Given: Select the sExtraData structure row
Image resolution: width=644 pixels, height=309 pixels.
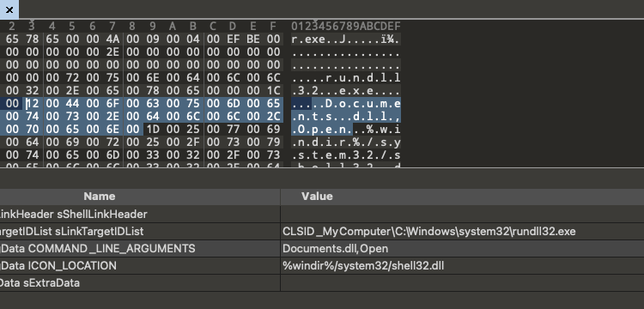Looking at the screenshot, I should (322, 283).
